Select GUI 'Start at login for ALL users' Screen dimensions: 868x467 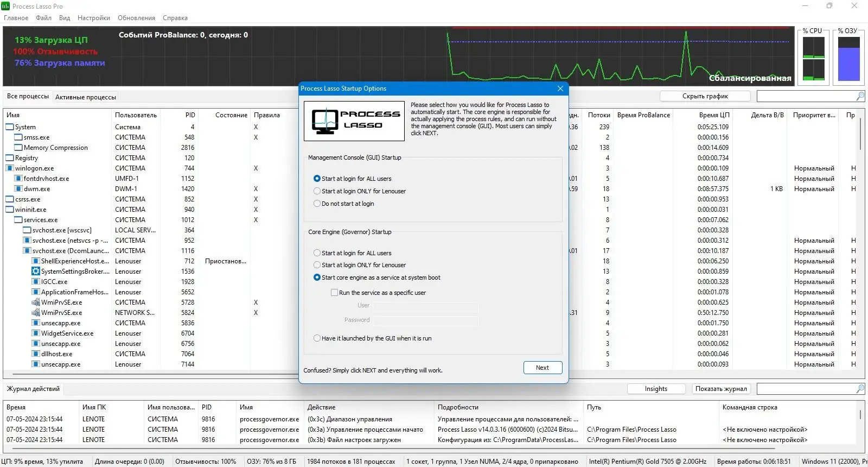click(317, 179)
